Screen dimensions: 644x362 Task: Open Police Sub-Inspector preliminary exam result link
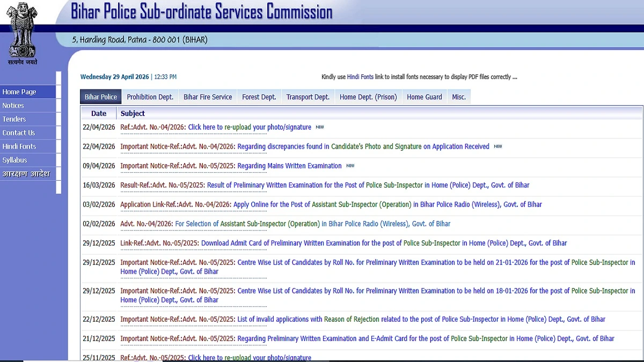[x=368, y=186]
